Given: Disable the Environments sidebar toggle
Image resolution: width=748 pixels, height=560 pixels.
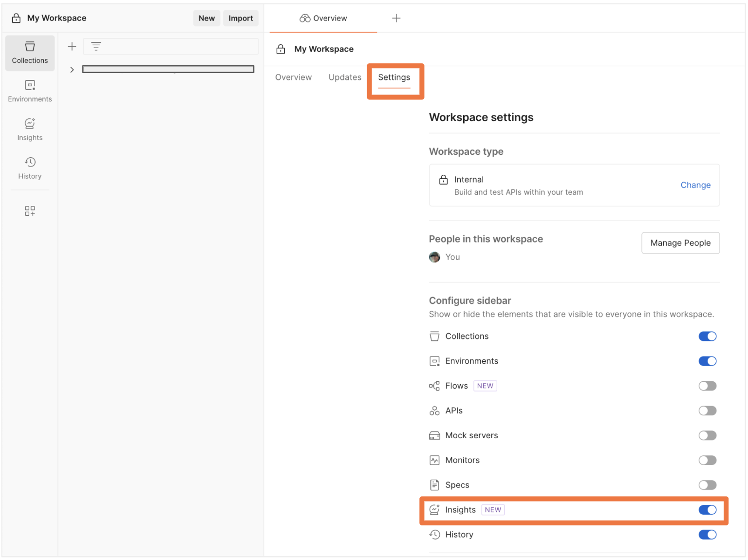Looking at the screenshot, I should 708,361.
